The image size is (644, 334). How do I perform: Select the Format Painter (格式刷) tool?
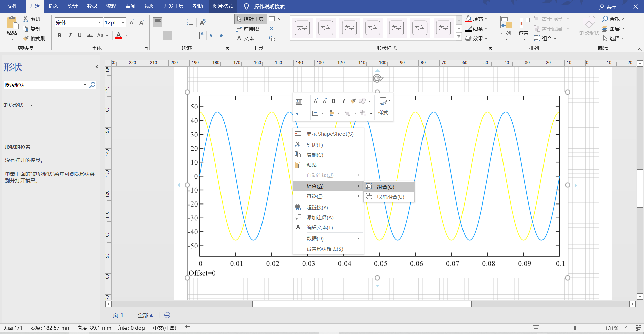(x=34, y=38)
